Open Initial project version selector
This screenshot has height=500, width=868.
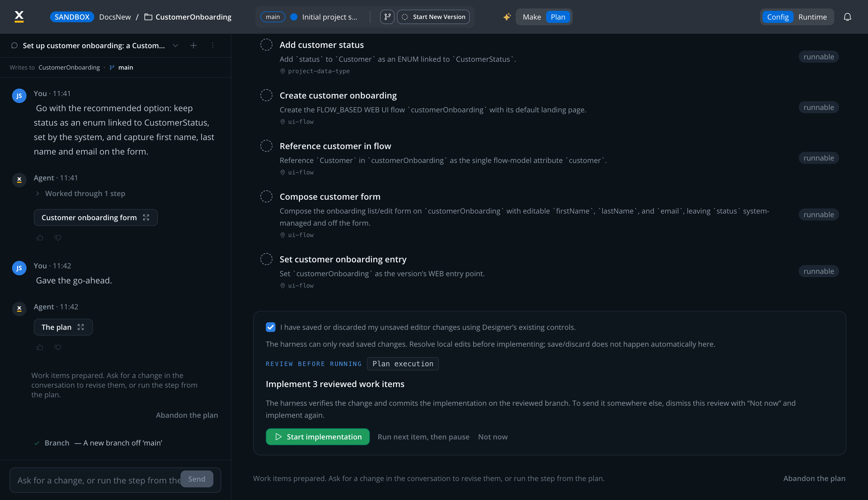tap(325, 17)
